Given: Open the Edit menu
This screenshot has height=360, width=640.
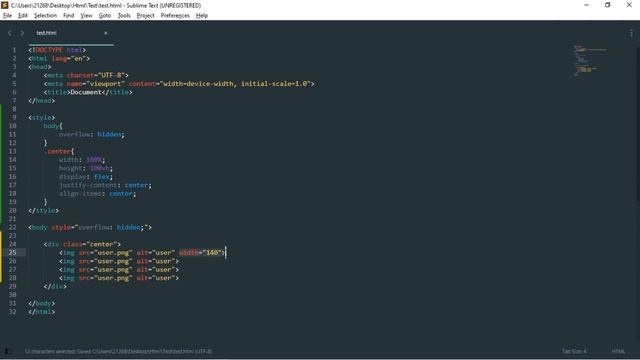Looking at the screenshot, I should [23, 16].
